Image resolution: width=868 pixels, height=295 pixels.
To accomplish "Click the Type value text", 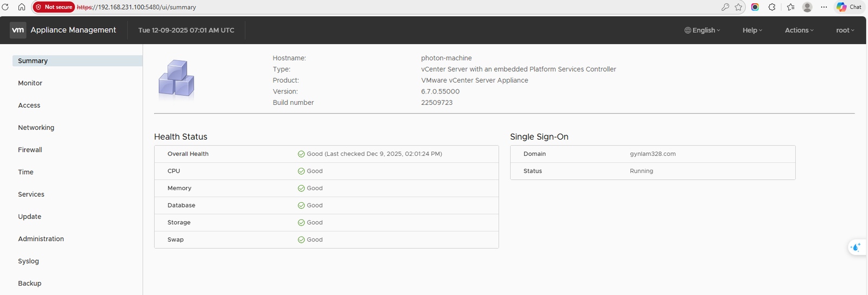I will click(x=519, y=69).
